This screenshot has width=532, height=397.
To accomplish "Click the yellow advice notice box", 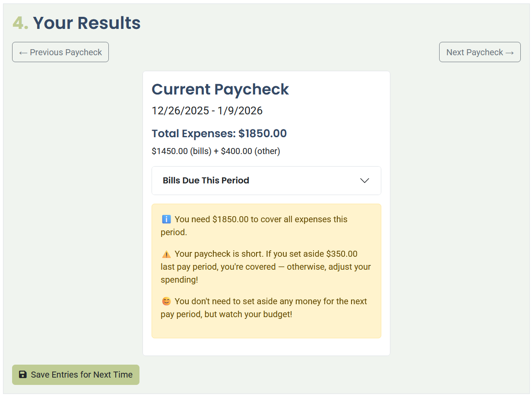I will [266, 271].
